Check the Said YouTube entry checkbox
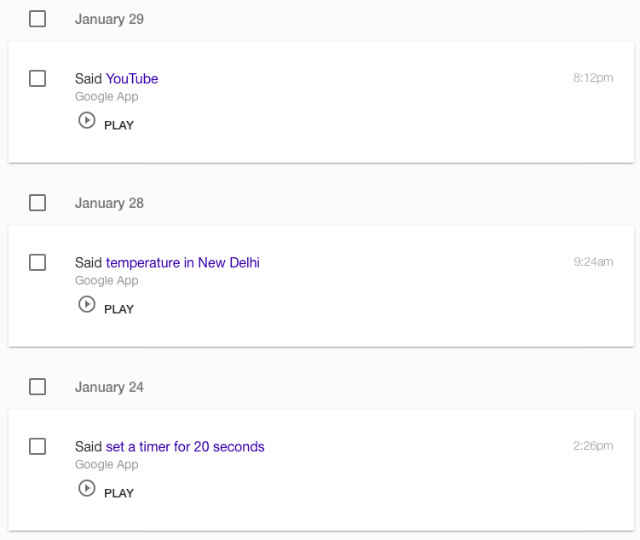This screenshot has width=640, height=540. (x=38, y=78)
